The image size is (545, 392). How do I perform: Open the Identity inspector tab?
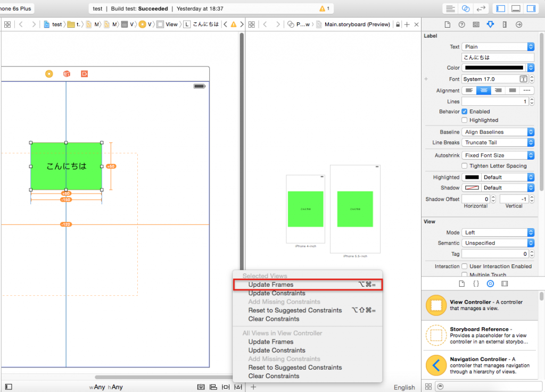[476, 24]
